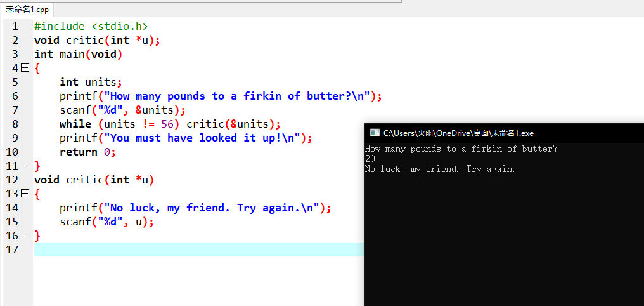Click the while (units != 56) statement

pyautogui.click(x=170, y=124)
